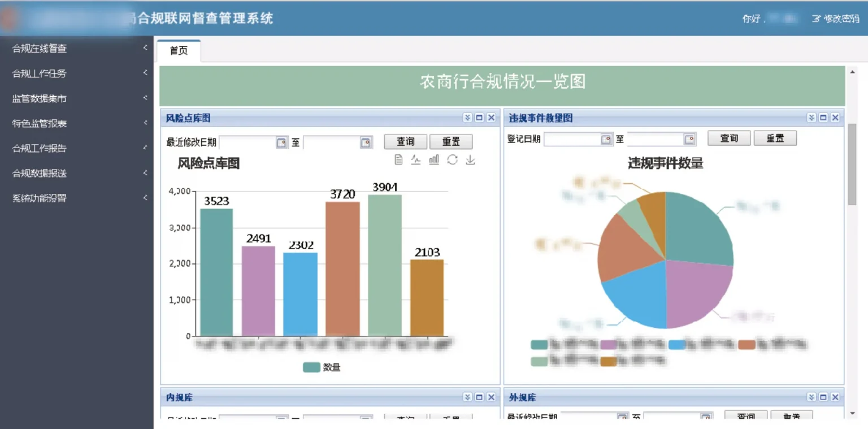Screen dimensions: 868x429
Task: Click the vertical scrollbar thumb of dashboard
Action: point(852,164)
